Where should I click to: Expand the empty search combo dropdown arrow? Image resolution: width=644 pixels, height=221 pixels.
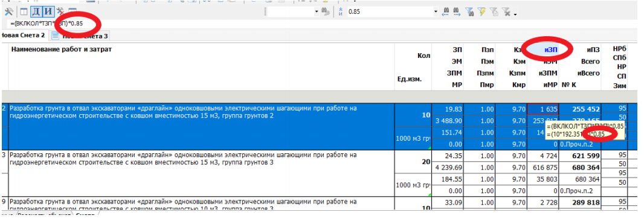click(x=316, y=12)
